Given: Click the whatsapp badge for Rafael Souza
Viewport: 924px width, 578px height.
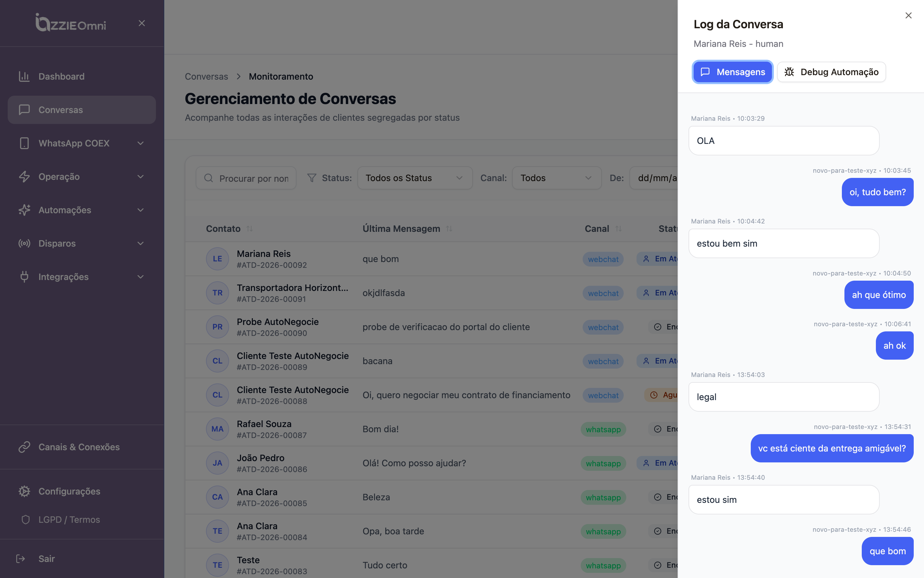Looking at the screenshot, I should pos(603,429).
